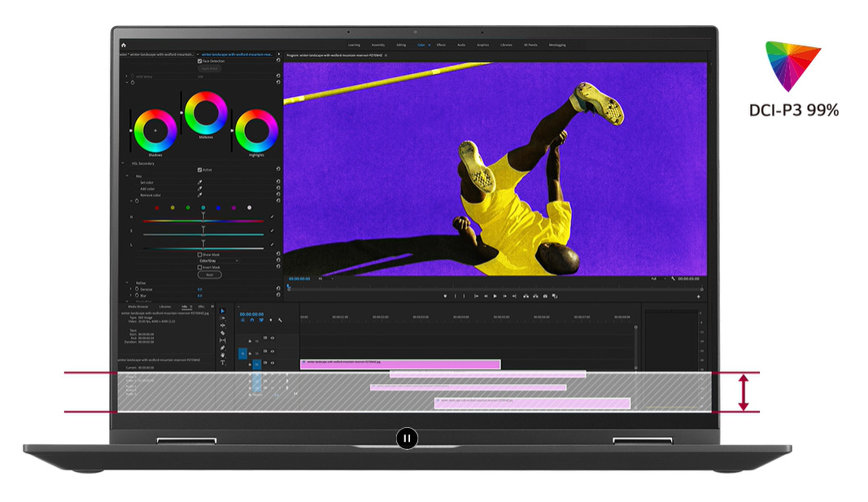The width and height of the screenshot is (868, 502).
Task: Select the Ripple Edit tool in the toolbox
Action: pos(223,325)
